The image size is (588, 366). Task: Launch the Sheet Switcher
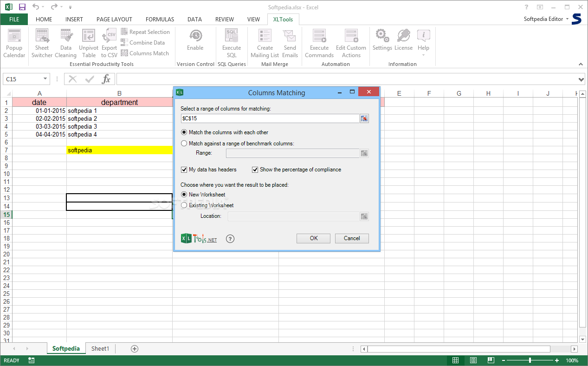[42, 43]
